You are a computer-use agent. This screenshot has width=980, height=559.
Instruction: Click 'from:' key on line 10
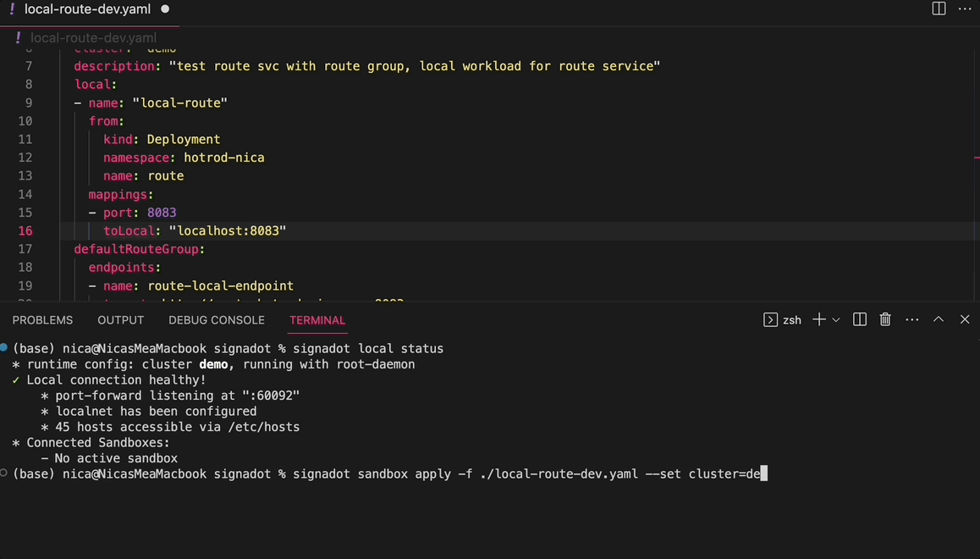107,121
